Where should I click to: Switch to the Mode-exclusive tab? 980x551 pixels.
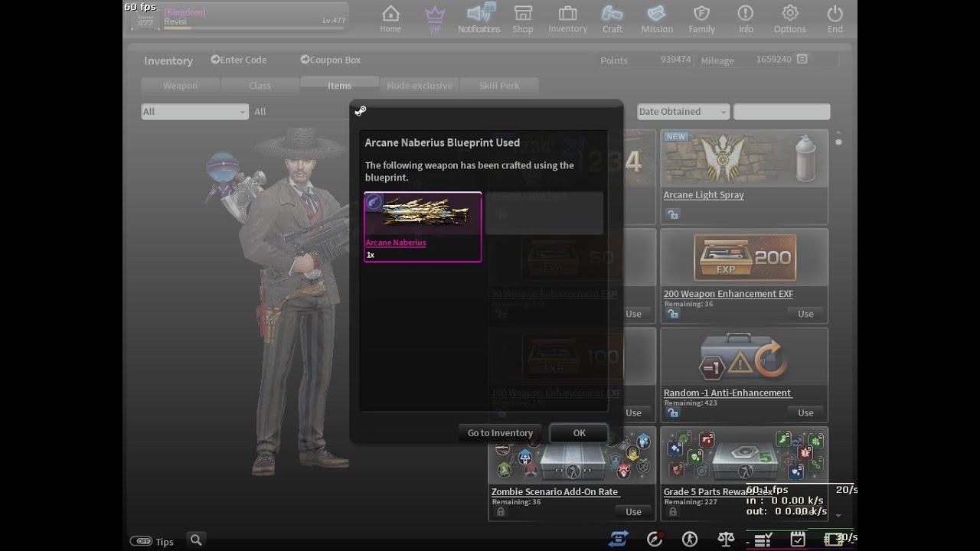point(420,86)
